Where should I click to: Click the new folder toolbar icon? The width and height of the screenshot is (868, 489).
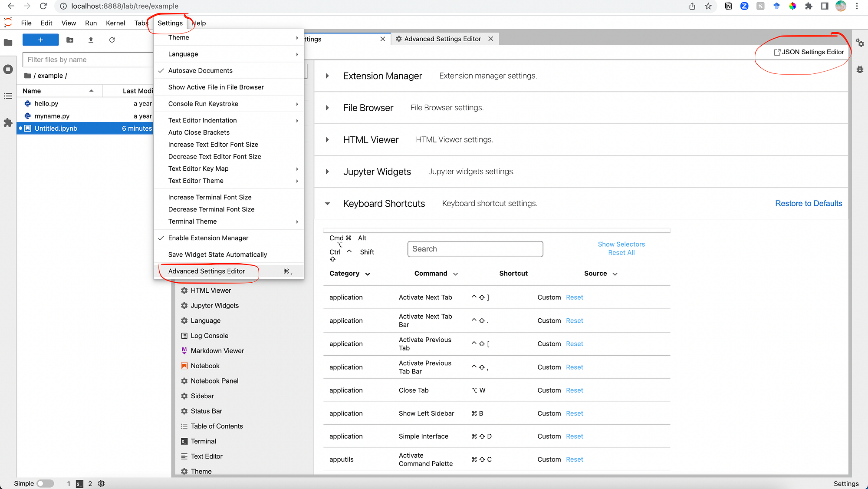click(x=70, y=40)
